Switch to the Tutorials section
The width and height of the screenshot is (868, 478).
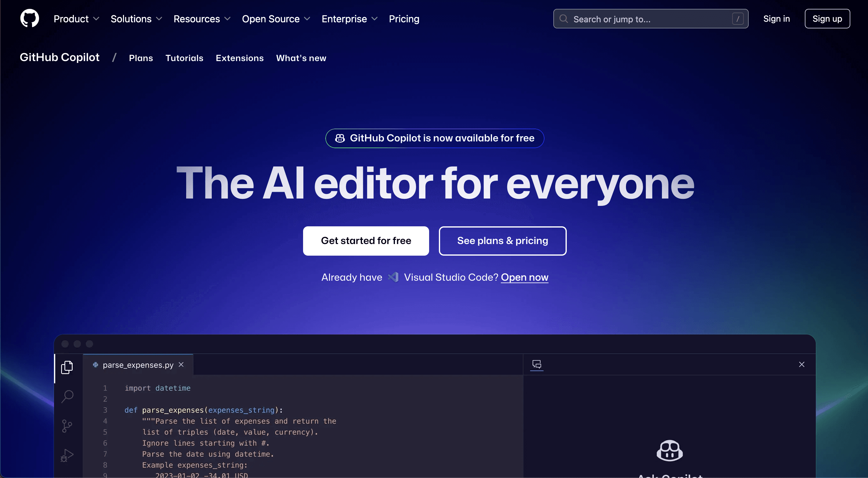point(184,58)
